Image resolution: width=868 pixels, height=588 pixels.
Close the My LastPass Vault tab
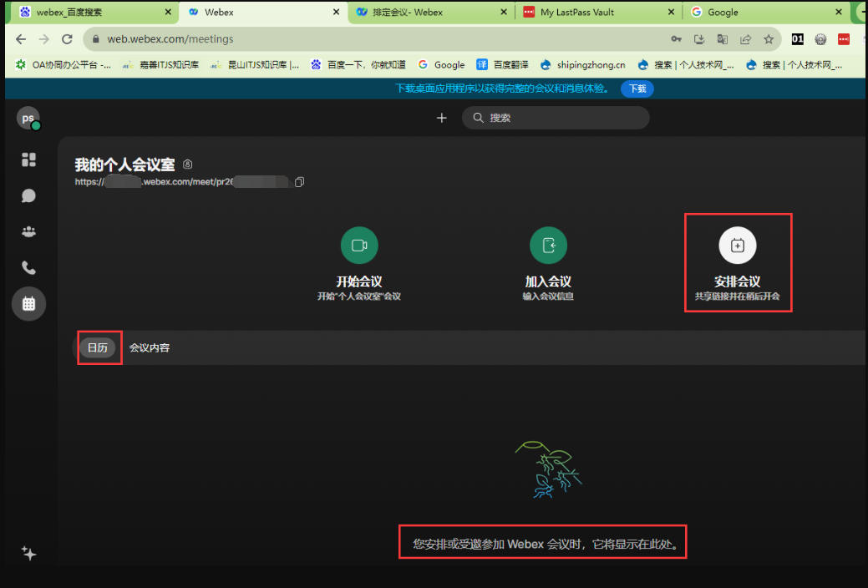(x=672, y=13)
